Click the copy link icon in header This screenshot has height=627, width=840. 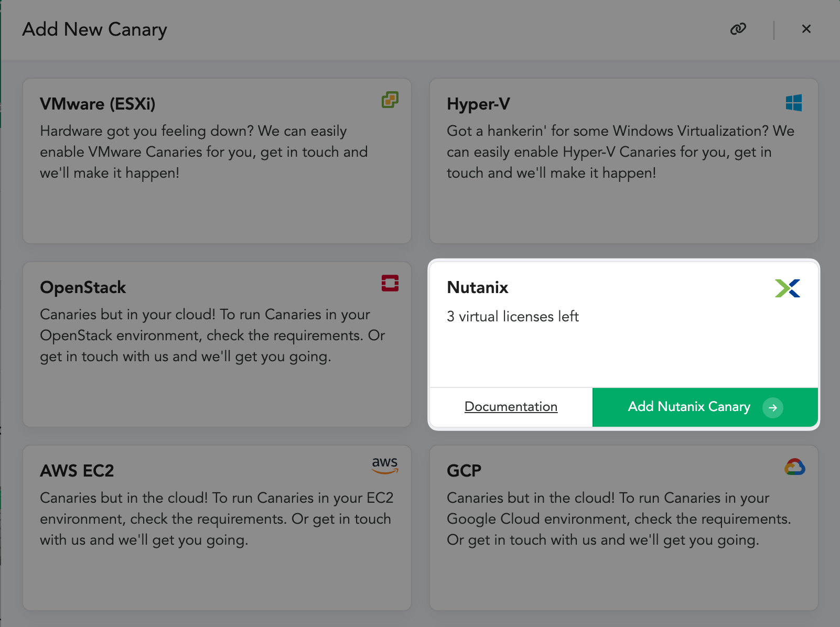click(x=738, y=29)
